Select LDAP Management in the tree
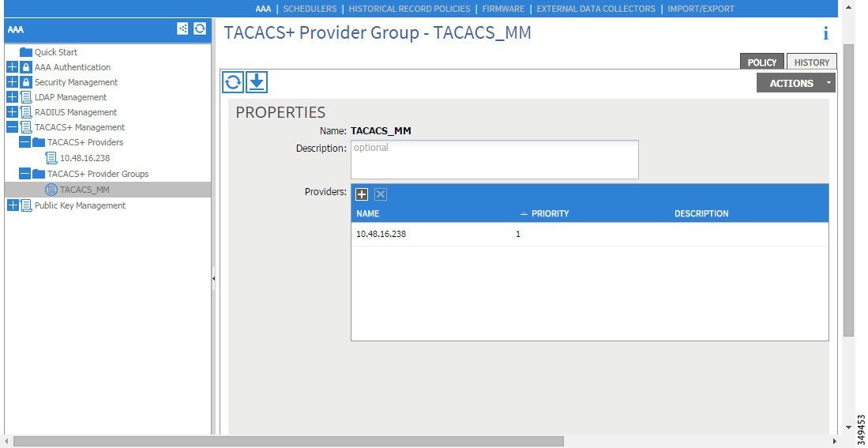Viewport: 868px width, 448px height. tap(70, 97)
